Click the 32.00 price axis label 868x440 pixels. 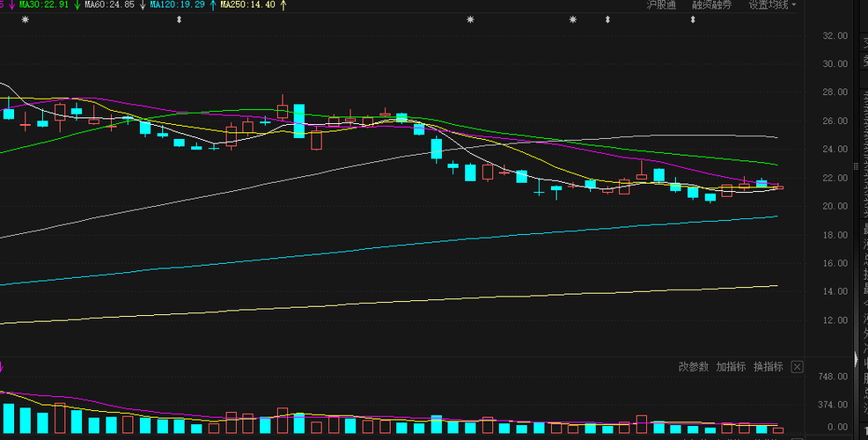point(835,35)
